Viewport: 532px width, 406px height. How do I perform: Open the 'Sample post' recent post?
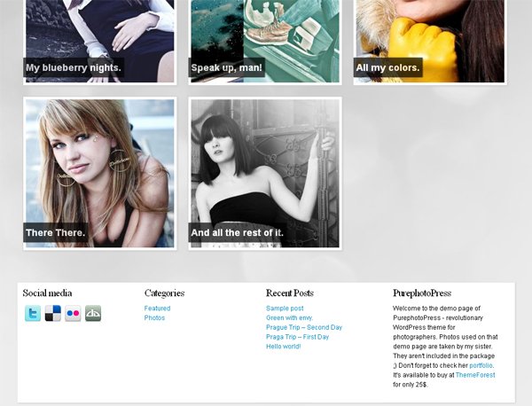[285, 308]
